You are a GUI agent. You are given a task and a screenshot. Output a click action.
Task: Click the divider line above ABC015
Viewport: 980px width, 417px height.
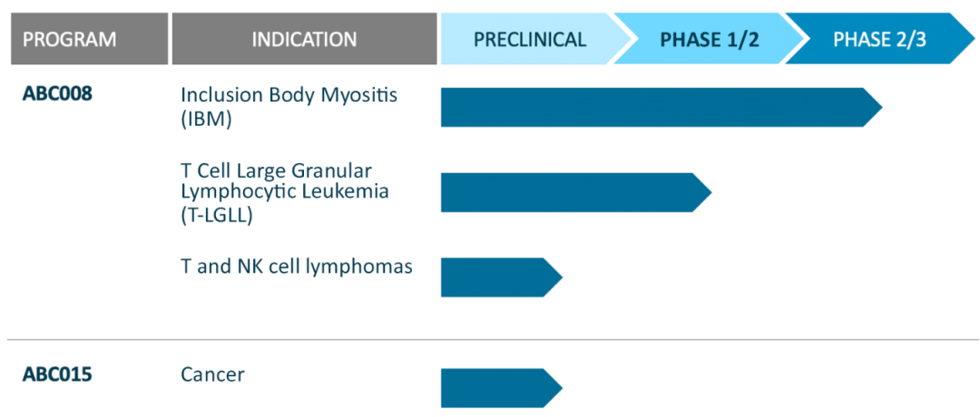[x=490, y=340]
